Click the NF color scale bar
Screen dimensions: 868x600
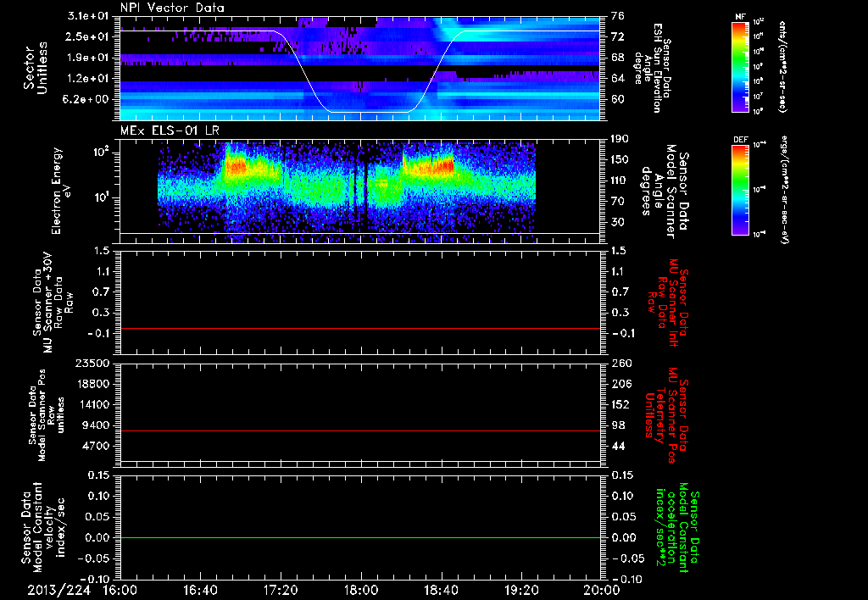pos(741,66)
